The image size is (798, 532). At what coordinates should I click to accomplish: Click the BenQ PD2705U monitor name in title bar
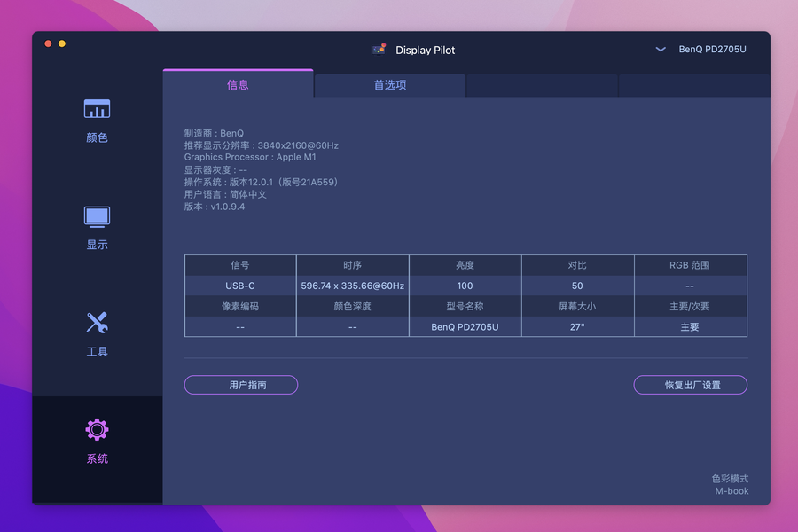(712, 50)
